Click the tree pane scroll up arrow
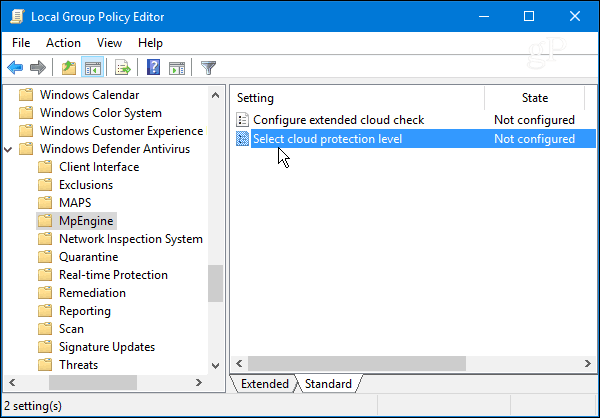The height and width of the screenshot is (418, 600). point(215,95)
